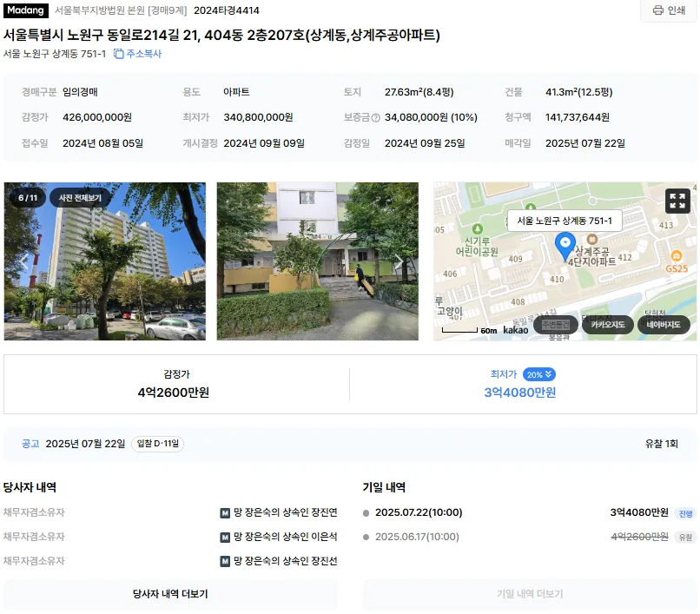Click the appraisal value 426,000,000원
Image resolution: width=700 pixels, height=614 pixels.
pos(97,117)
